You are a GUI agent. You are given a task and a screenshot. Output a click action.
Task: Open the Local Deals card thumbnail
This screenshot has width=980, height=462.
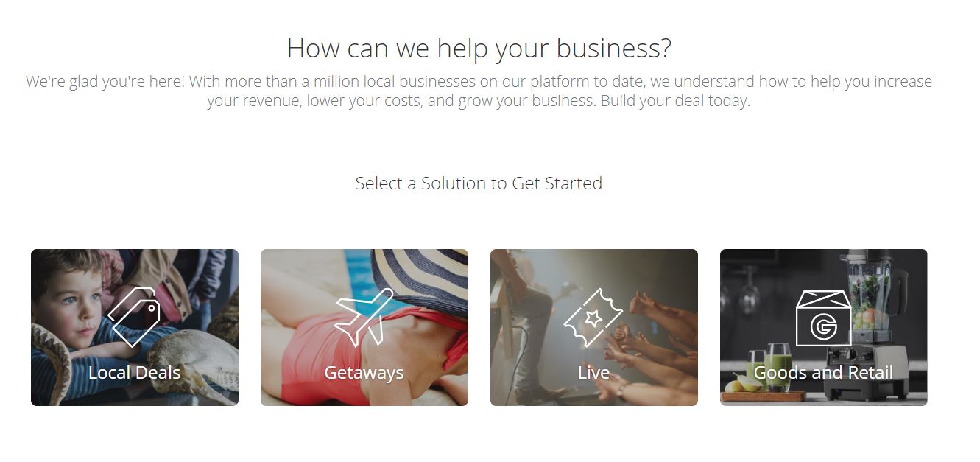pyautogui.click(x=135, y=327)
